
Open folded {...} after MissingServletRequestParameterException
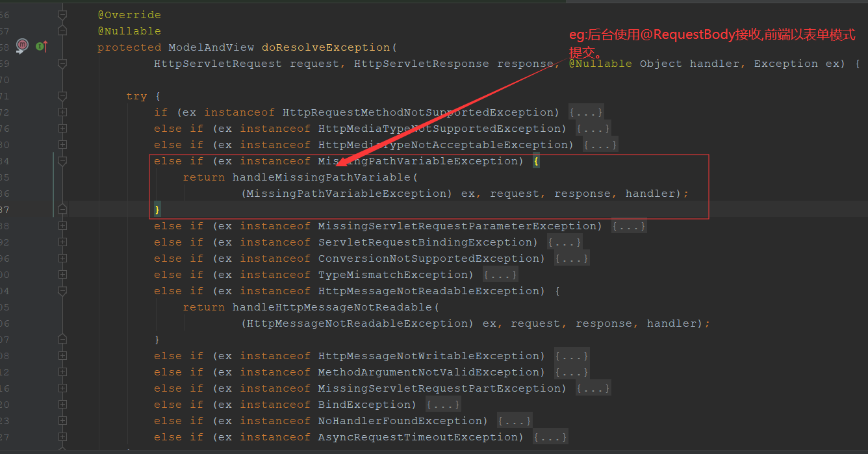pyautogui.click(x=629, y=226)
